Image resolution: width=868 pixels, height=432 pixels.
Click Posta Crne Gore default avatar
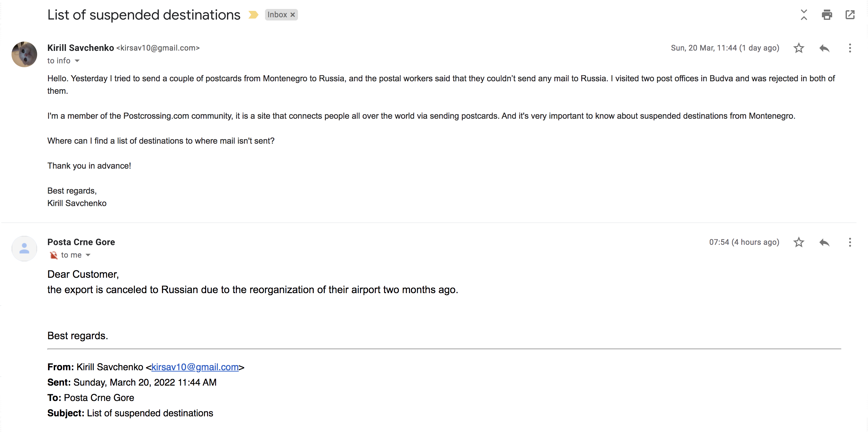pyautogui.click(x=24, y=249)
